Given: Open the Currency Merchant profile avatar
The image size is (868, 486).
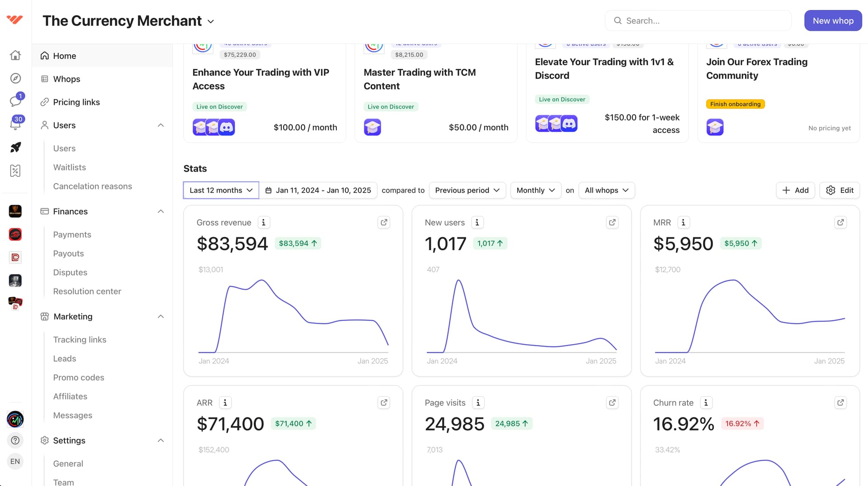Looking at the screenshot, I should tap(15, 420).
